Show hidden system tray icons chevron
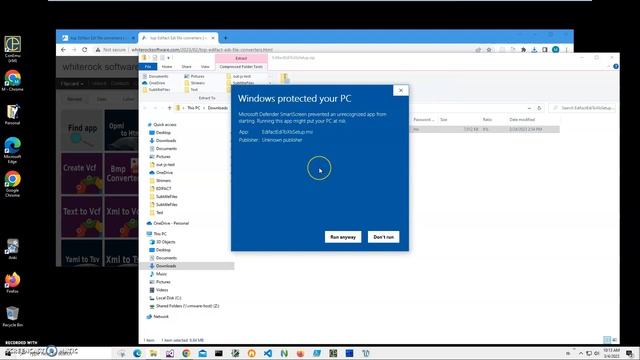The width and height of the screenshot is (640, 360). tap(581, 353)
